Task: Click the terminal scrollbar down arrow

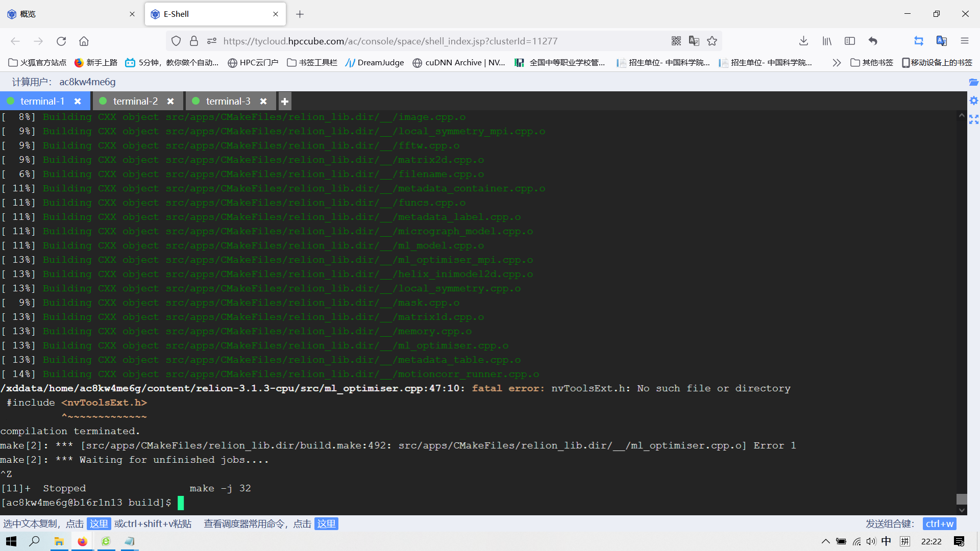Action: pyautogui.click(x=962, y=510)
